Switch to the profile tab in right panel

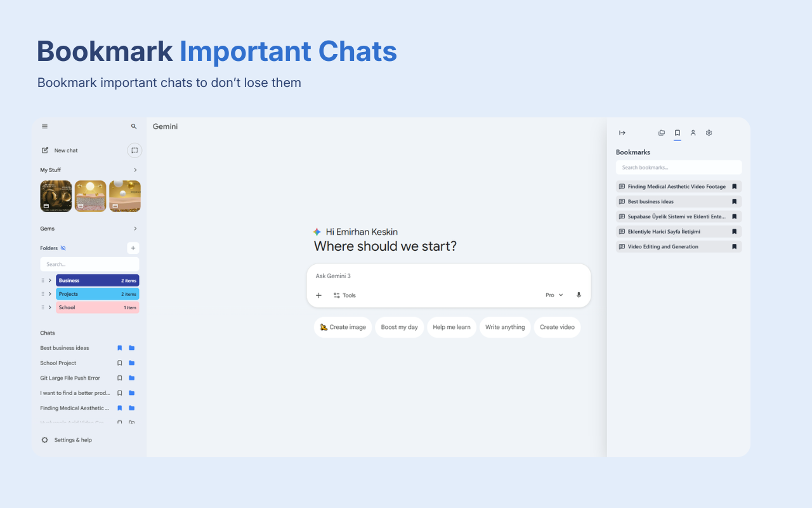click(x=693, y=133)
